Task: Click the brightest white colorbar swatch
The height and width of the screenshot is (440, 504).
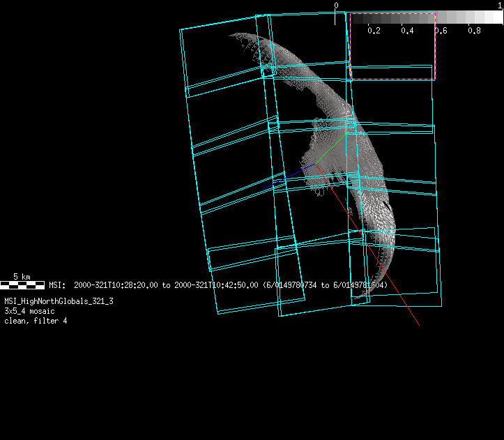Action: pyautogui.click(x=495, y=17)
